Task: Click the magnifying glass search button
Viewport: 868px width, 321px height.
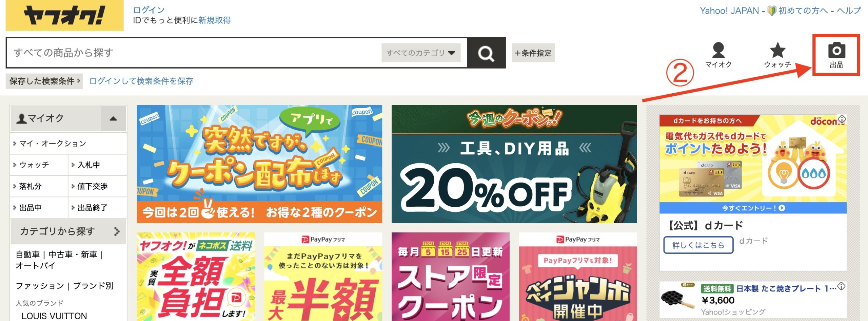Action: (x=486, y=53)
